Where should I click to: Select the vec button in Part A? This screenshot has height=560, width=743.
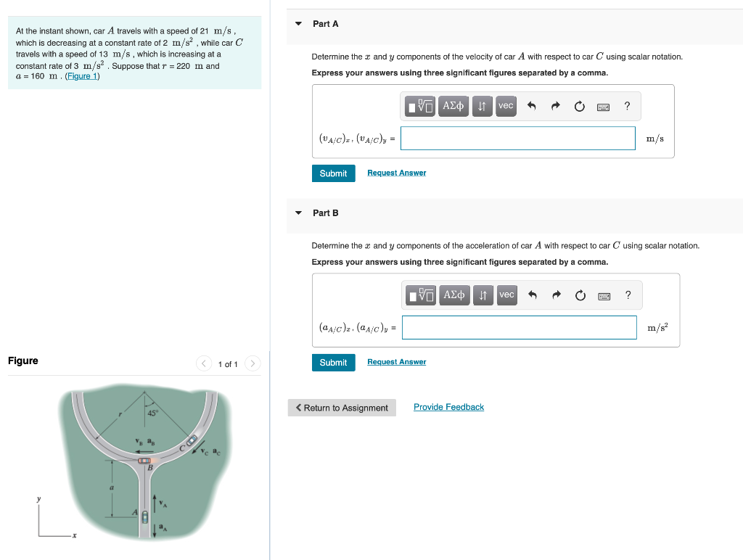pyautogui.click(x=506, y=106)
